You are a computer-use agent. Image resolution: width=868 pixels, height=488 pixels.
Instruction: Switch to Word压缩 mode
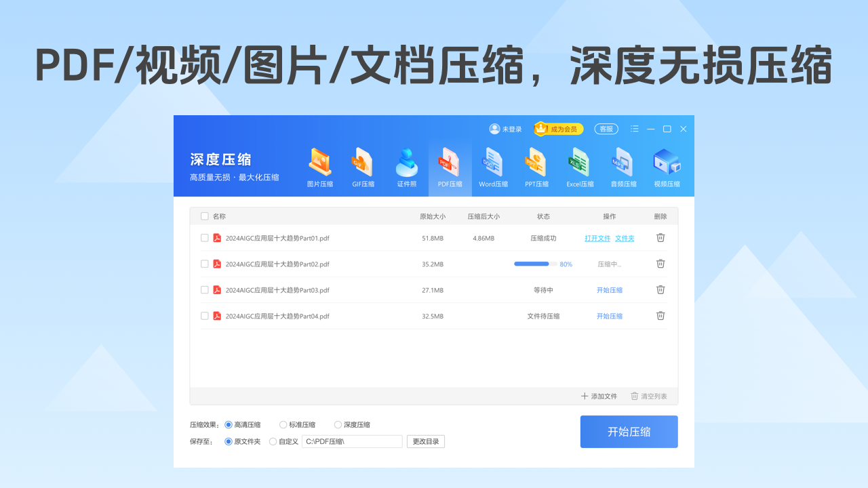[493, 165]
